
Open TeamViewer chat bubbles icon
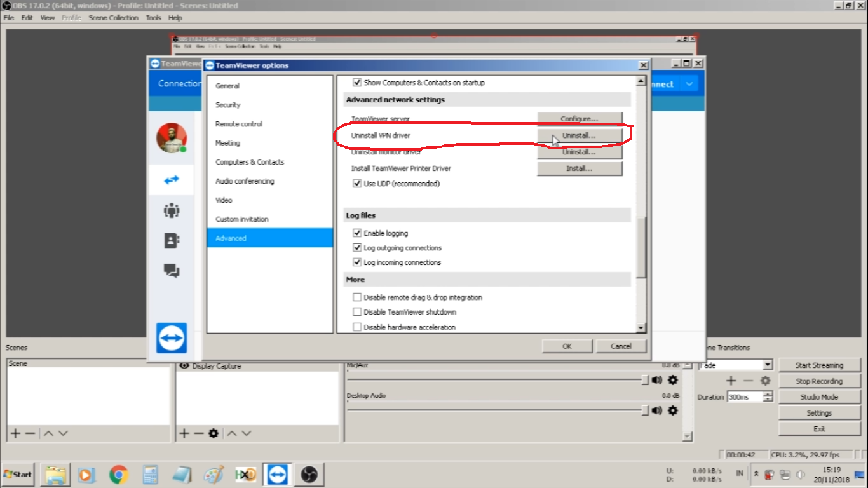172,271
